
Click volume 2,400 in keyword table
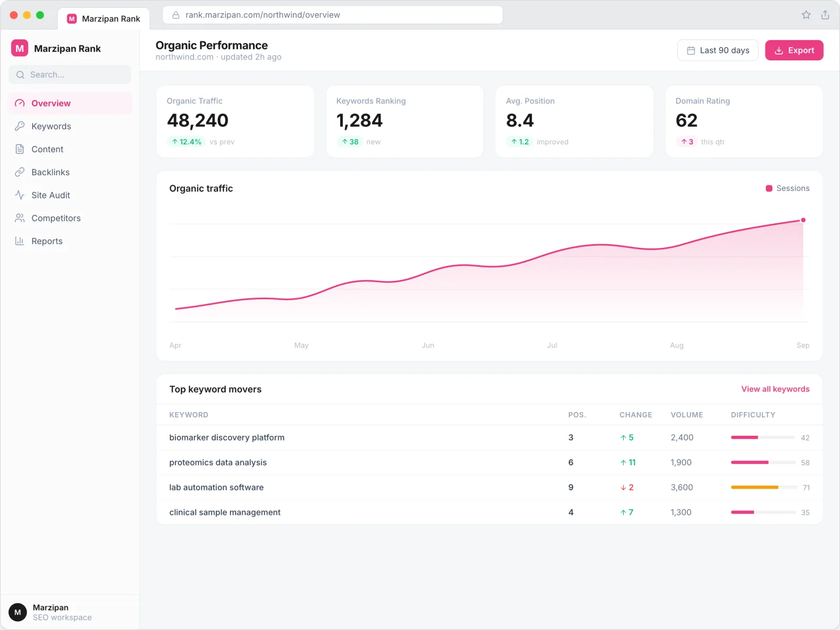[x=682, y=437]
